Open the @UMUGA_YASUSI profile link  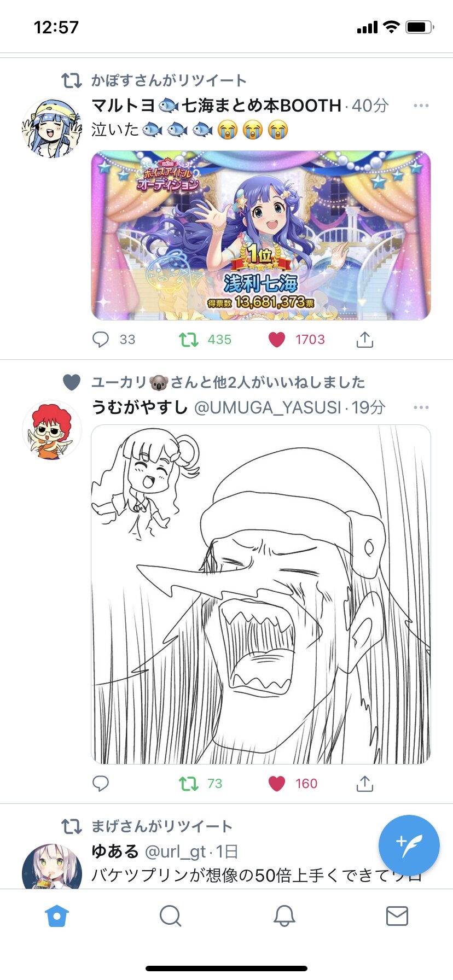268,407
